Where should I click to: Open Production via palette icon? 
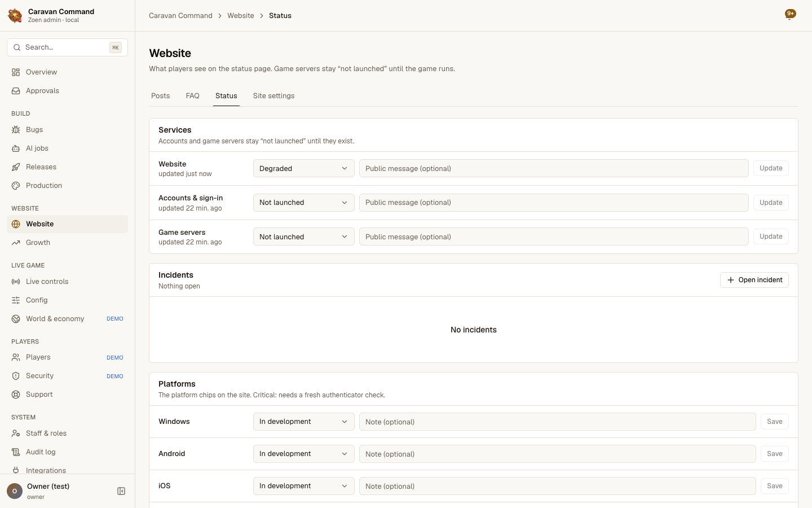[x=16, y=186]
